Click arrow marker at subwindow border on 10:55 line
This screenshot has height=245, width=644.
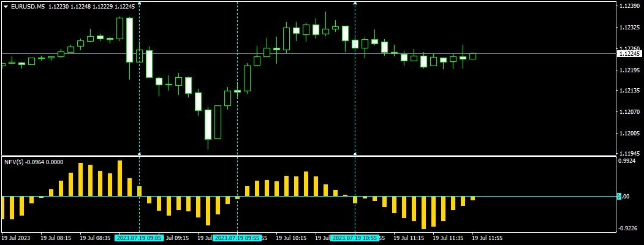(x=355, y=154)
